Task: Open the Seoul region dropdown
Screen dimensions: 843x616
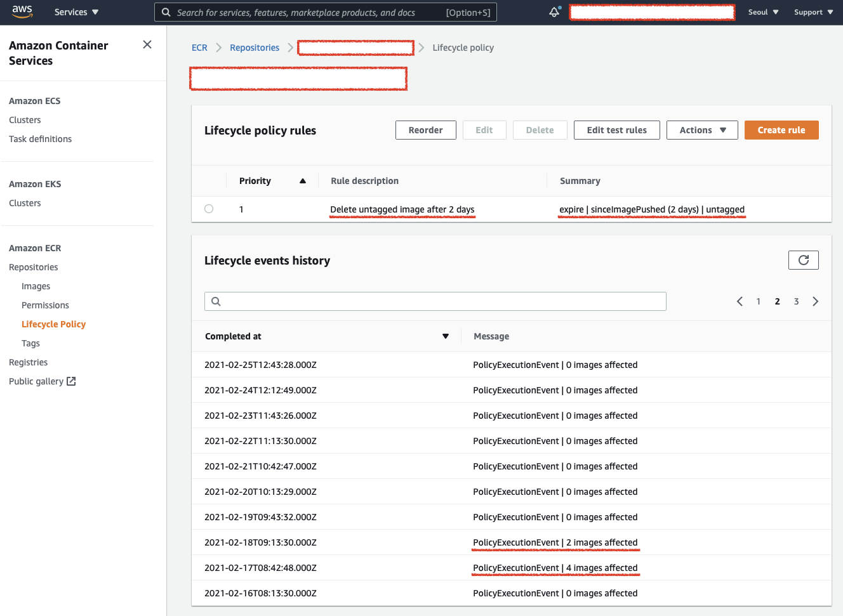Action: pyautogui.click(x=763, y=12)
